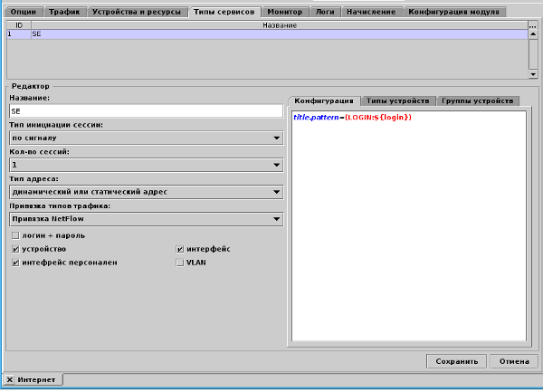Screen dimensions: 543x392
Task: Open the Типы устройств editor tab
Action: (x=398, y=100)
